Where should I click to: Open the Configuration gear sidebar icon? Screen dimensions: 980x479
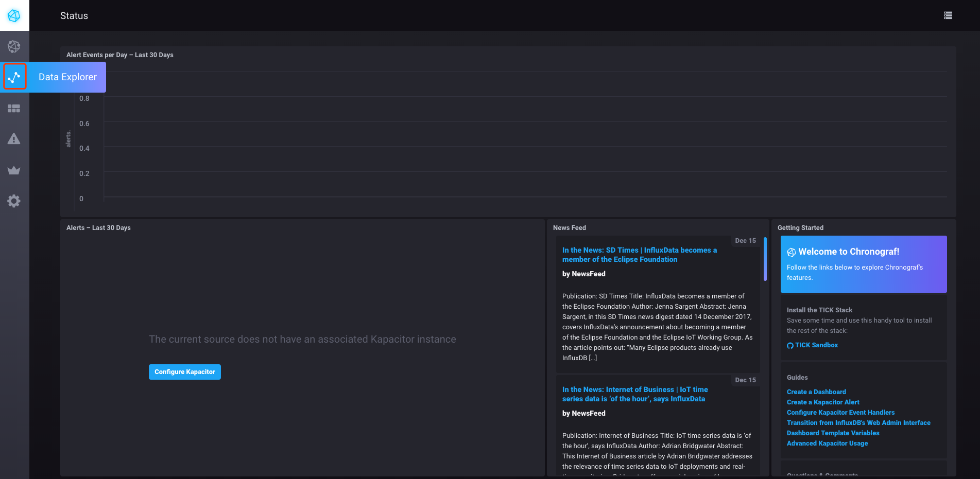pyautogui.click(x=14, y=201)
